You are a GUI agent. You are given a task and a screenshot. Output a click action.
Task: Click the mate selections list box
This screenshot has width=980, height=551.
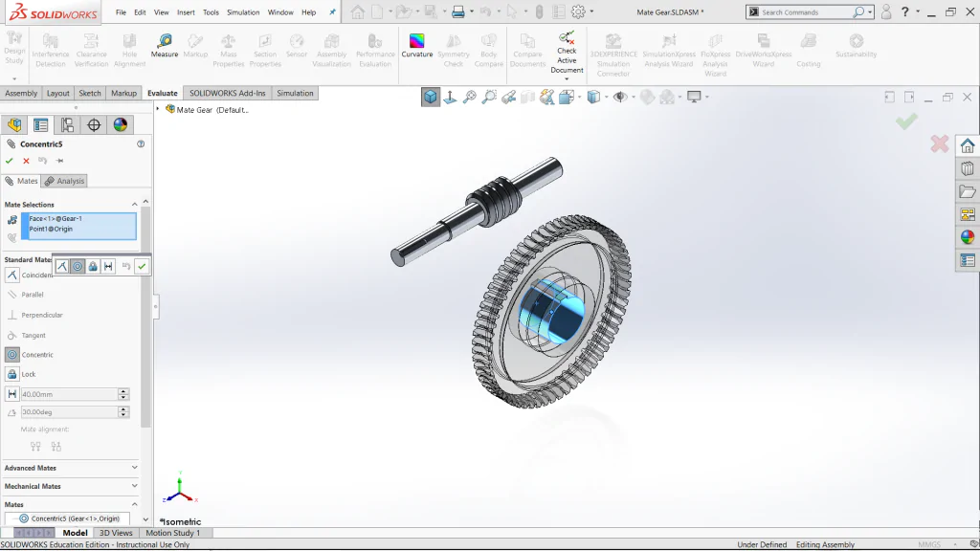pos(78,226)
